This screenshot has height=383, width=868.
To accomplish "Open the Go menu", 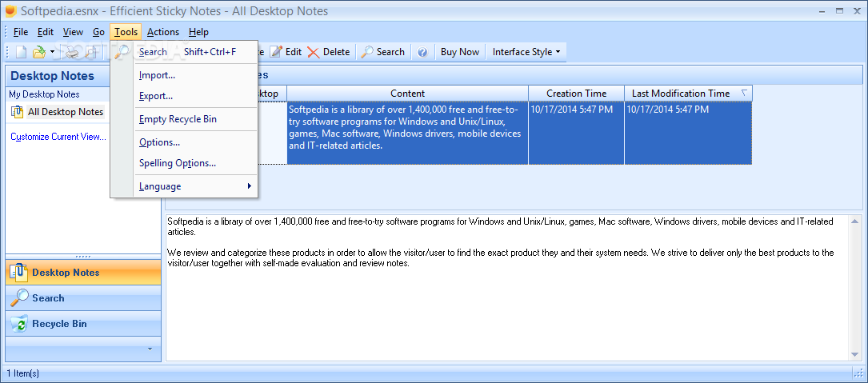I will [98, 32].
